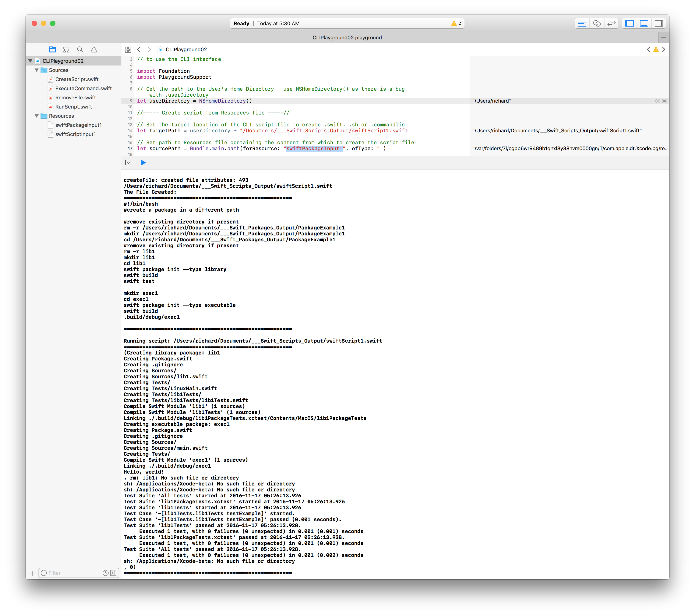Quick Look the userDirectory result eye icon
695x616 pixels.
click(657, 101)
